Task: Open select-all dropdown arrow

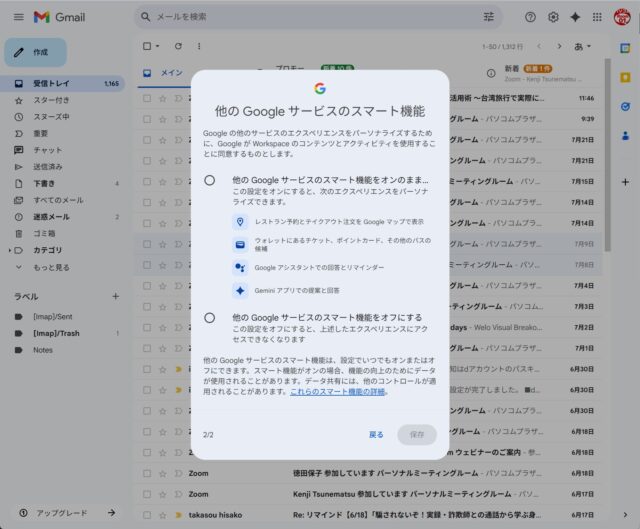Action: tap(158, 46)
